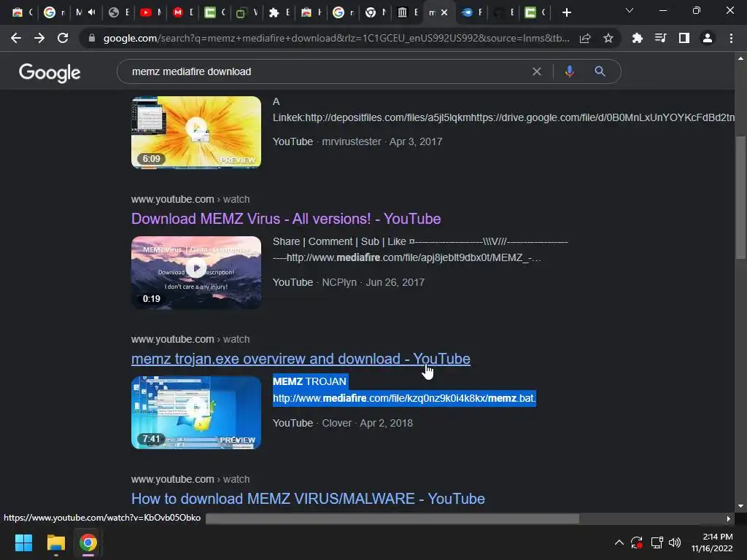This screenshot has width=747, height=560.
Task: Click the scroll-down arrow of the vertical scrollbar
Action: pyautogui.click(x=740, y=506)
